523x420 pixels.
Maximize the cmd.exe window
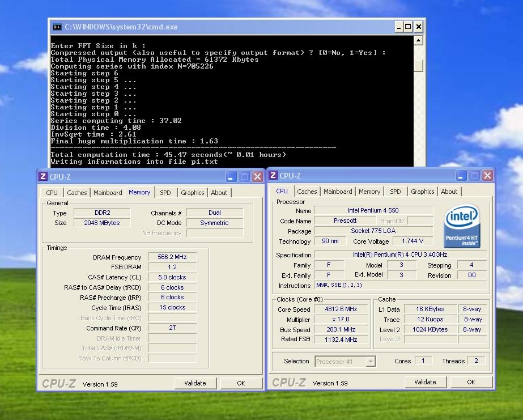point(409,27)
